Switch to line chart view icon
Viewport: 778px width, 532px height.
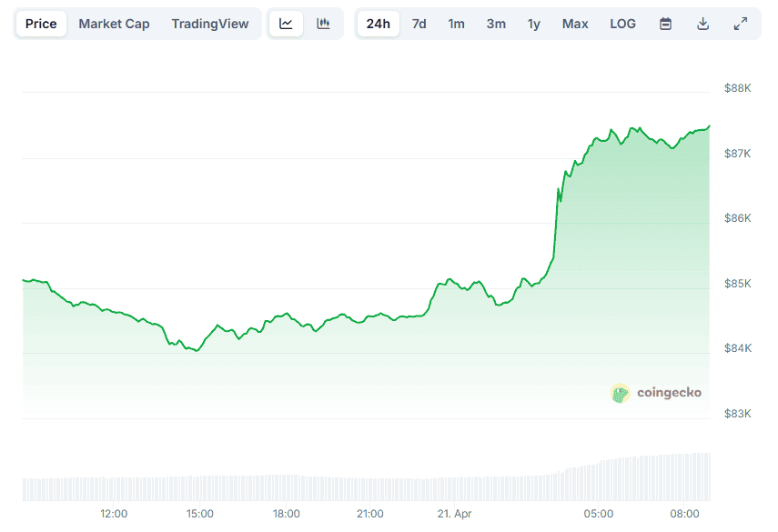click(286, 24)
